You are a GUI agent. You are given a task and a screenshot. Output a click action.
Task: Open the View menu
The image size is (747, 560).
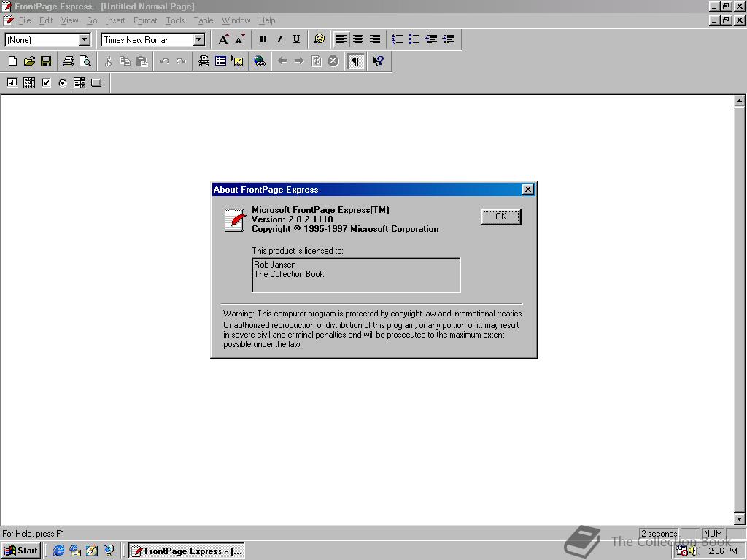click(69, 20)
